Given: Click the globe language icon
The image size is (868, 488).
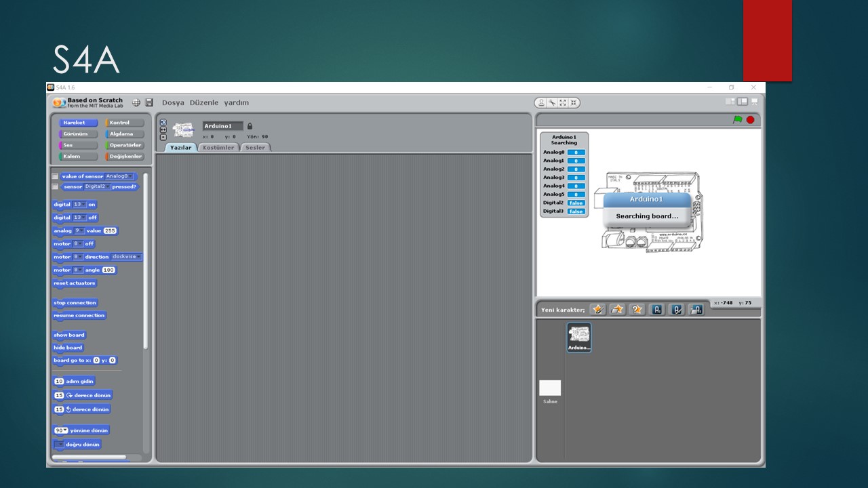Looking at the screenshot, I should coord(136,102).
